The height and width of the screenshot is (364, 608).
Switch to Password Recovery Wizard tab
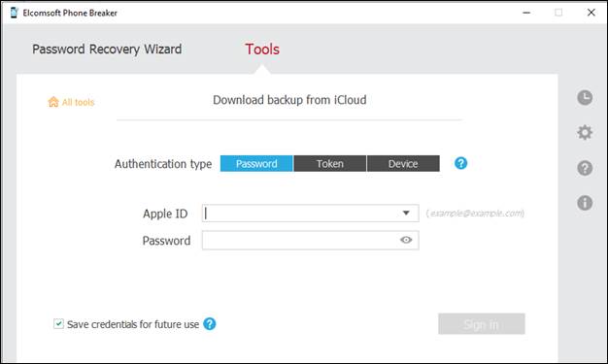pos(107,50)
